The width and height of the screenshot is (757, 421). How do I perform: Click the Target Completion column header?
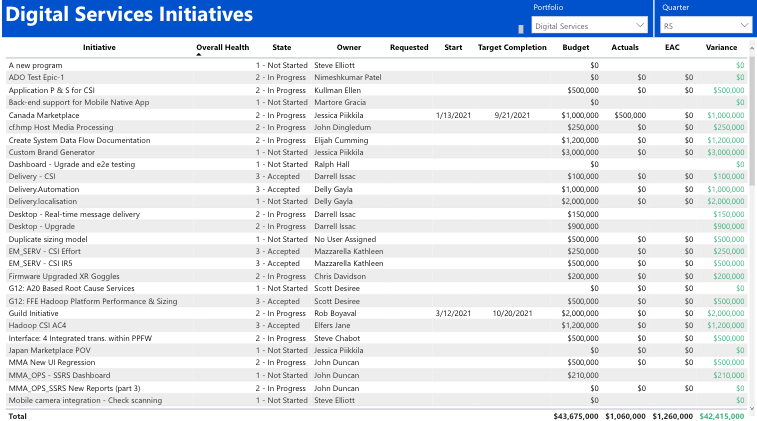(512, 47)
